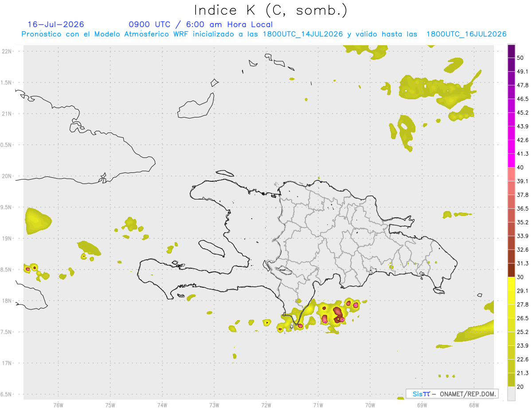This screenshot has width=532, height=411.
Task: Click the "33.9" colorbar value
Action: tap(523, 236)
